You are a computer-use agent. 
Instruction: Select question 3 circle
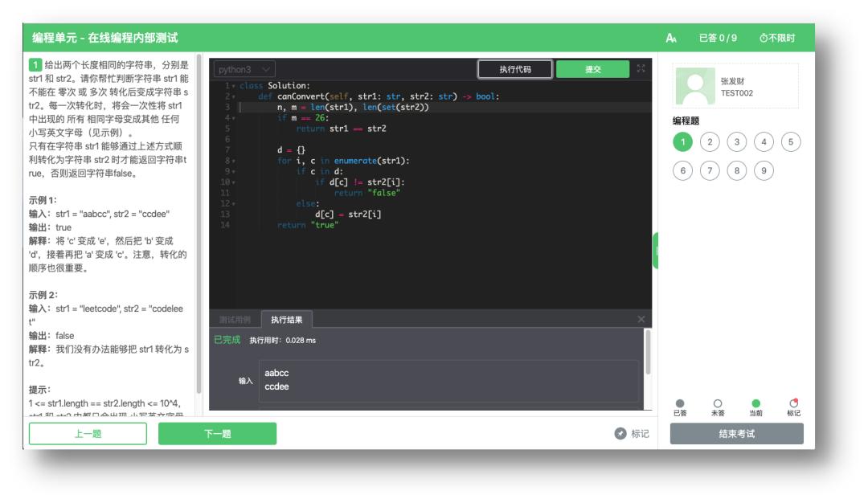click(x=737, y=142)
